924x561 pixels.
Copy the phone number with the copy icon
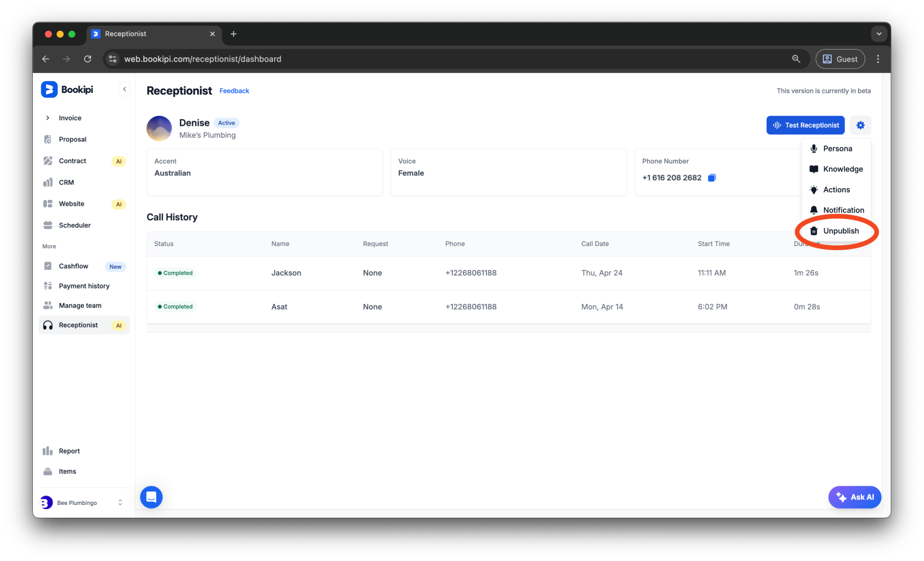coord(712,178)
